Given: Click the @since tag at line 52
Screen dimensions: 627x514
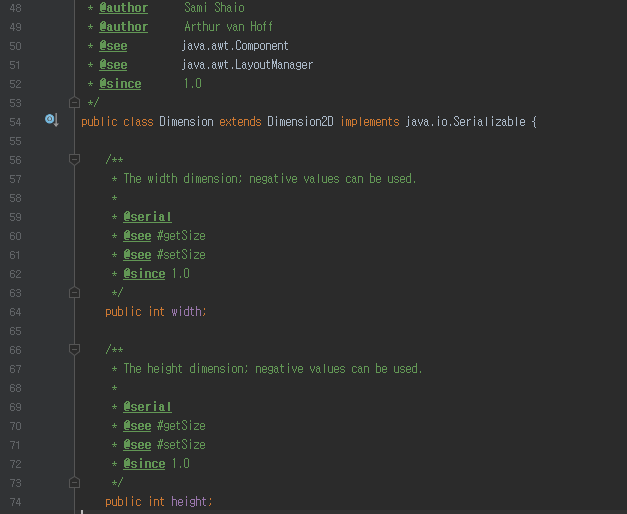Looking at the screenshot, I should 120,84.
